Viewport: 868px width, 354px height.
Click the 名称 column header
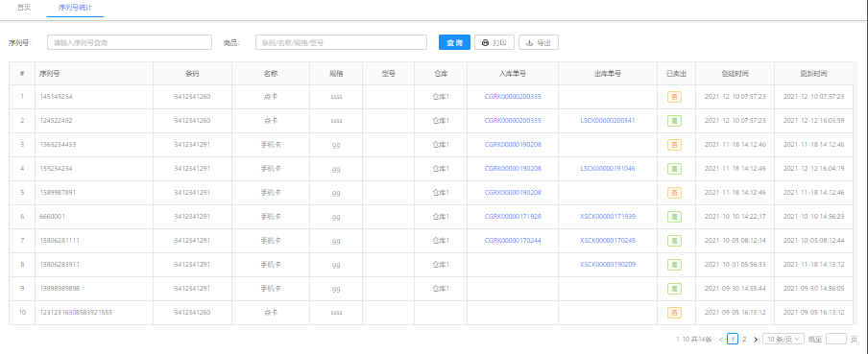click(x=271, y=73)
